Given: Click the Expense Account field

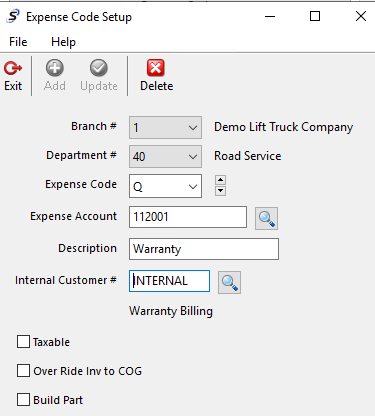Looking at the screenshot, I should pos(188,217).
